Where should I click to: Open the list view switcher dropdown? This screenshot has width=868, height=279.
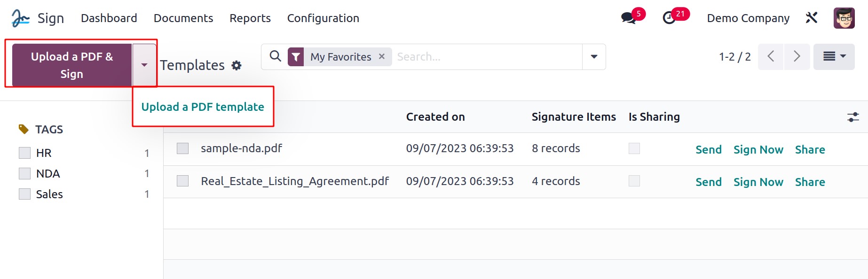click(x=834, y=57)
